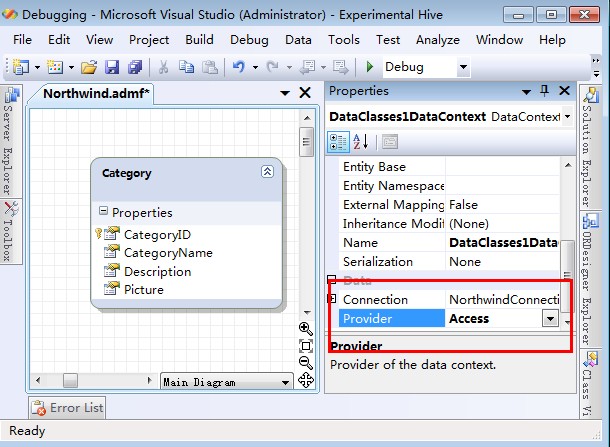
Task: Click the Redo arrow icon
Action: pyautogui.click(x=273, y=67)
